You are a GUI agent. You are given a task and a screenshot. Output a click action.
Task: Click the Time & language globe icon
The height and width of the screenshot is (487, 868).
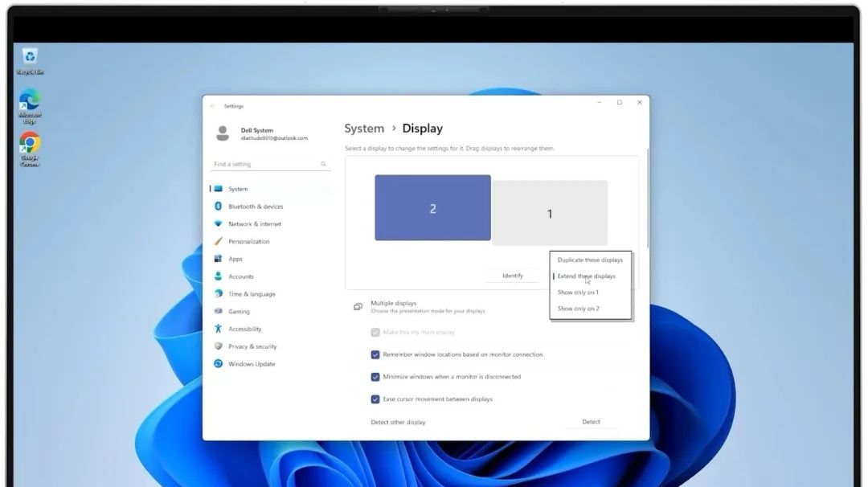(218, 293)
